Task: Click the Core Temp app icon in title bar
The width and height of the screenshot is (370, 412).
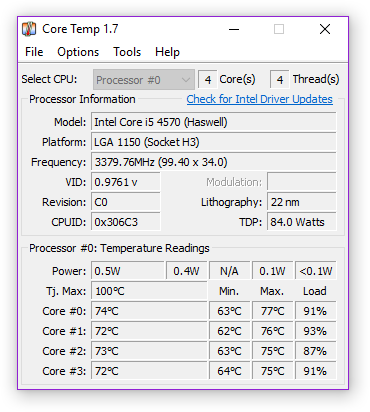Action: tap(29, 29)
